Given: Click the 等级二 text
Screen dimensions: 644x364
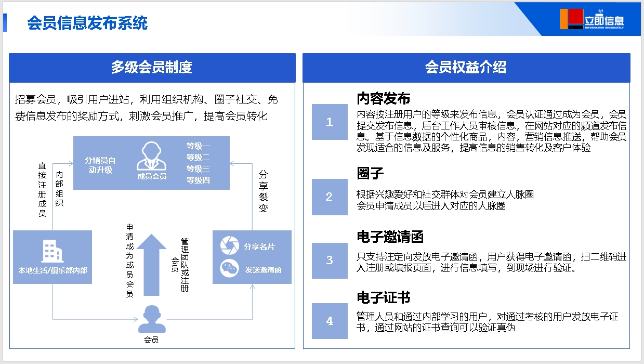Looking at the screenshot, I should click(x=198, y=158).
